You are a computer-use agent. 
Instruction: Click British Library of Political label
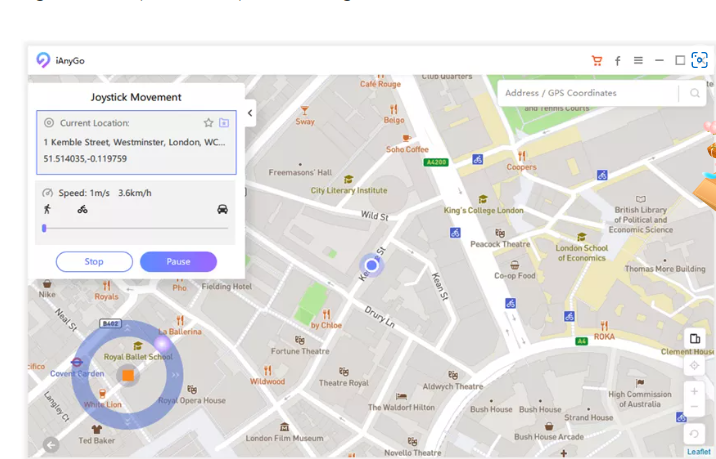[641, 220]
